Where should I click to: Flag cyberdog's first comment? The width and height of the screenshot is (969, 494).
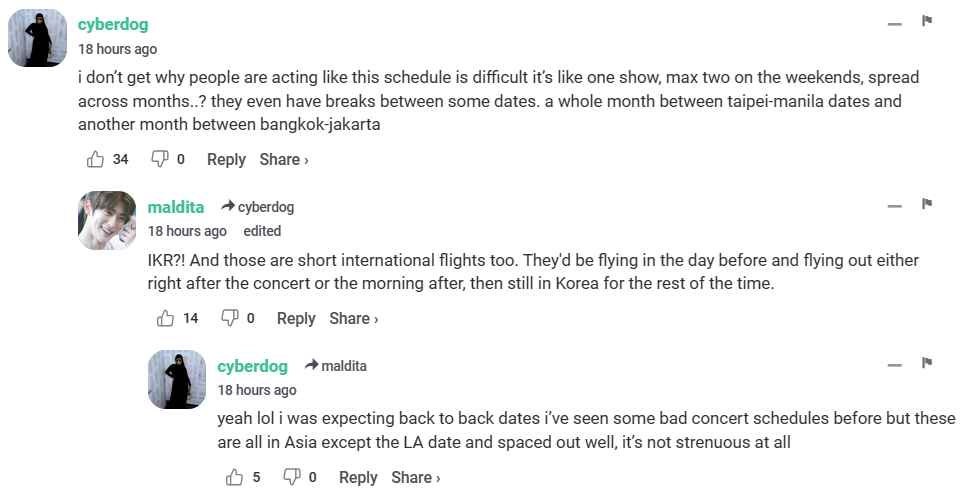(927, 21)
